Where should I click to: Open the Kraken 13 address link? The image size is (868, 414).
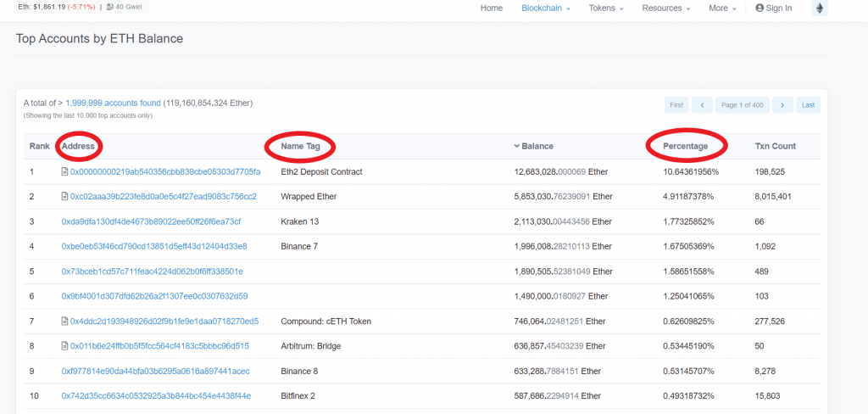[151, 221]
